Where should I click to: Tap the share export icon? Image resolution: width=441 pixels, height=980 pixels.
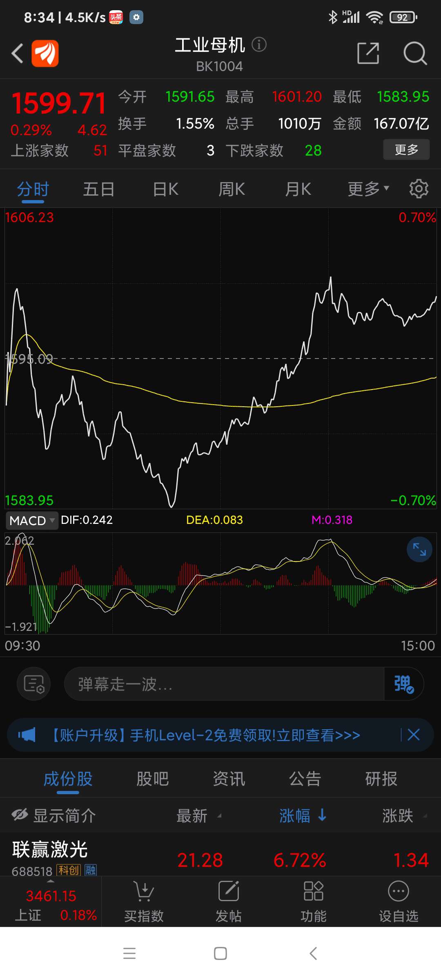(x=368, y=53)
